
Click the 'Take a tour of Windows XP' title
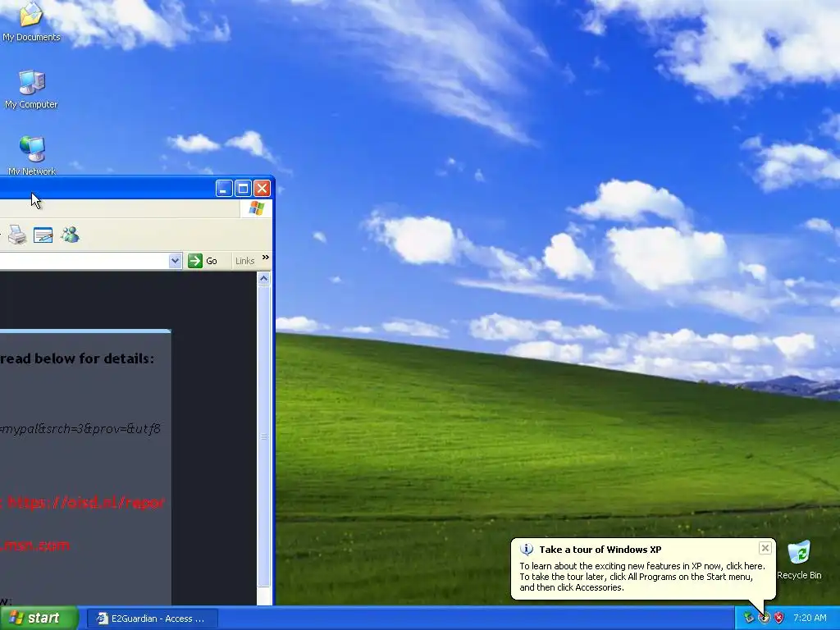pos(600,549)
